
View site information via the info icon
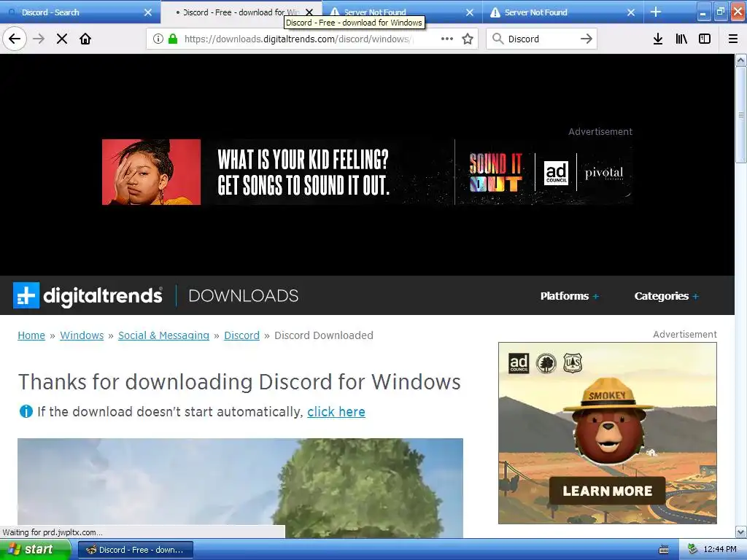coord(158,39)
